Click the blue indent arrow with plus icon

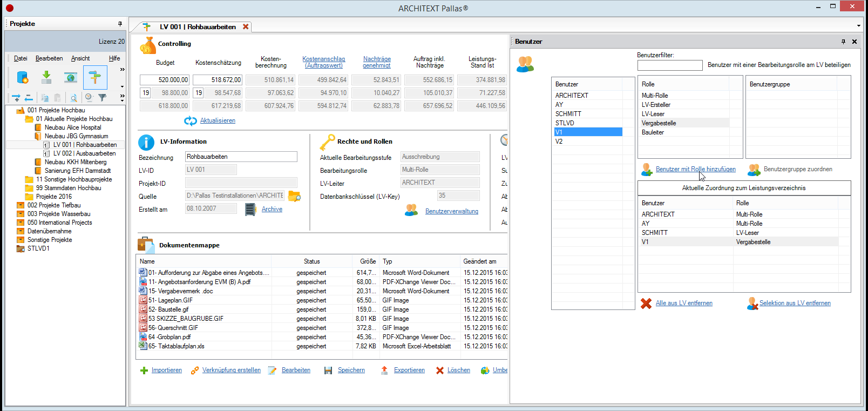tap(16, 98)
